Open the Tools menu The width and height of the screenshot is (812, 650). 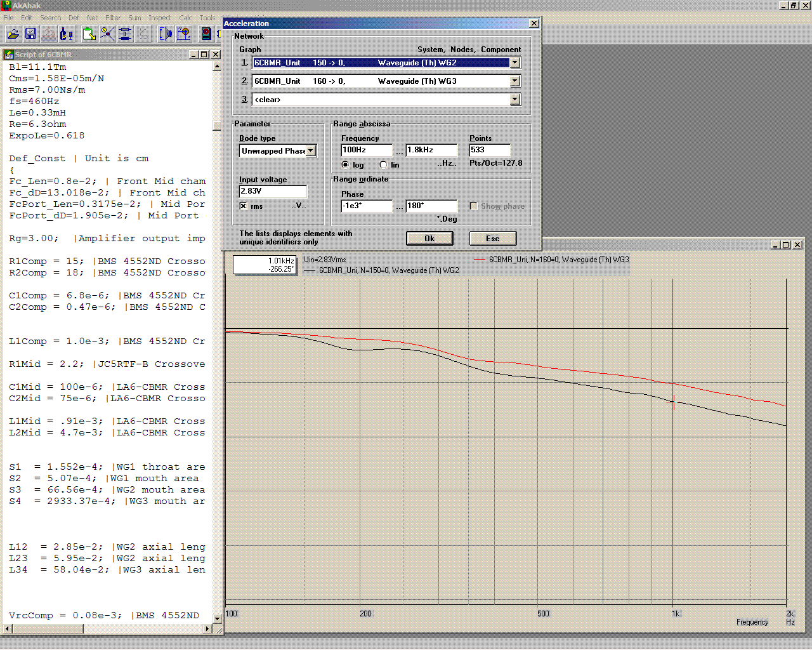tap(207, 18)
